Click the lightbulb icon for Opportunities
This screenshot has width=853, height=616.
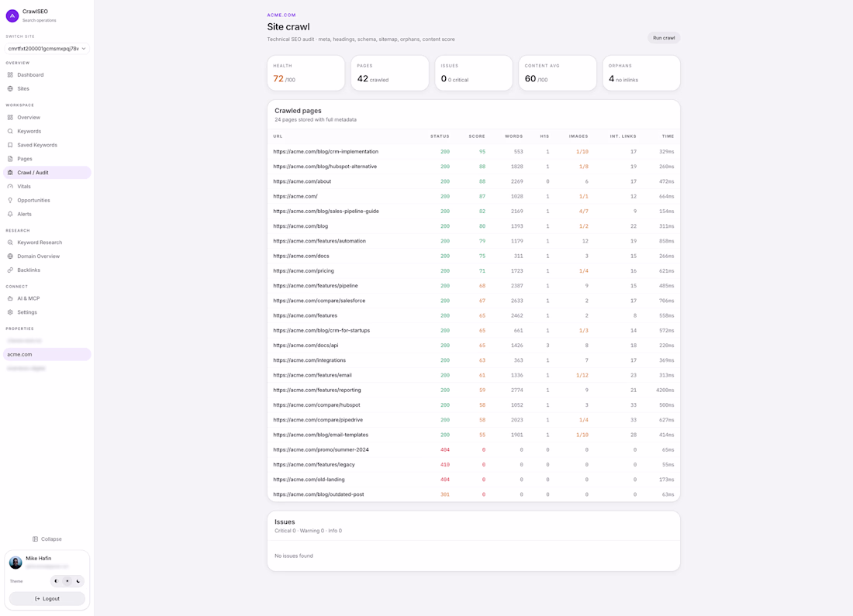click(10, 200)
